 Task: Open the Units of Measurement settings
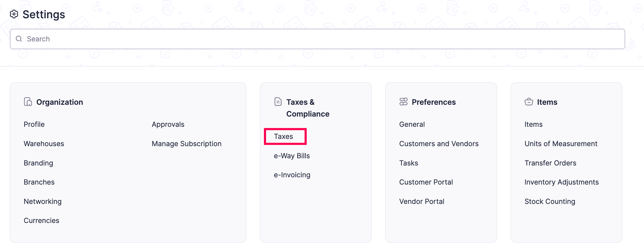tap(561, 143)
